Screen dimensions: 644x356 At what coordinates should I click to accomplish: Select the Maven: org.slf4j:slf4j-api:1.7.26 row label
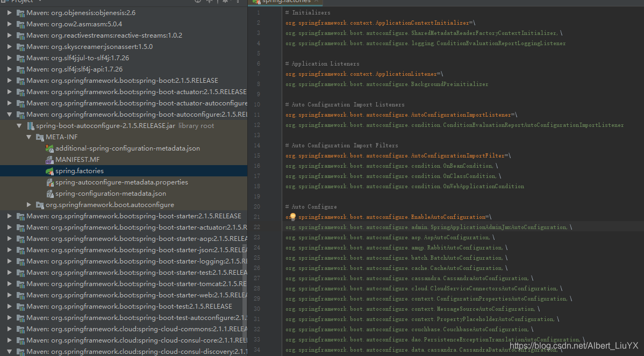click(x=74, y=69)
